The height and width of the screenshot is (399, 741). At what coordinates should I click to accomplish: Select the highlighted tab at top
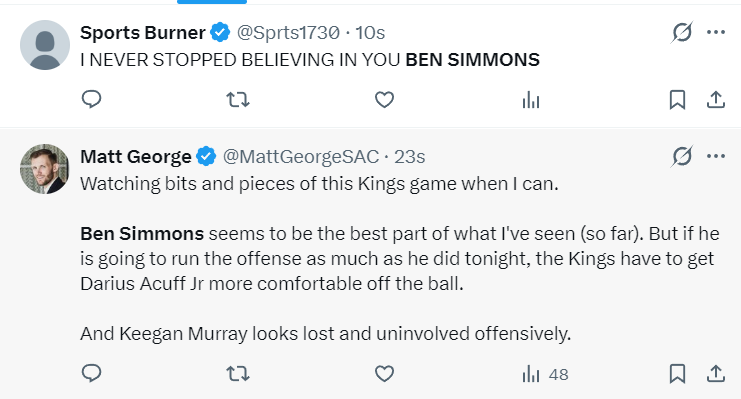[x=212, y=2]
